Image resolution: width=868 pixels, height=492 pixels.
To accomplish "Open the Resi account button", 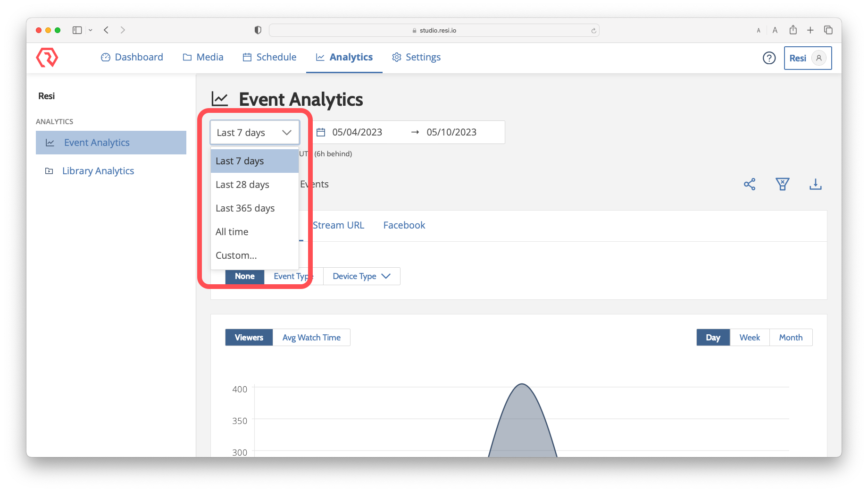I will (x=807, y=58).
